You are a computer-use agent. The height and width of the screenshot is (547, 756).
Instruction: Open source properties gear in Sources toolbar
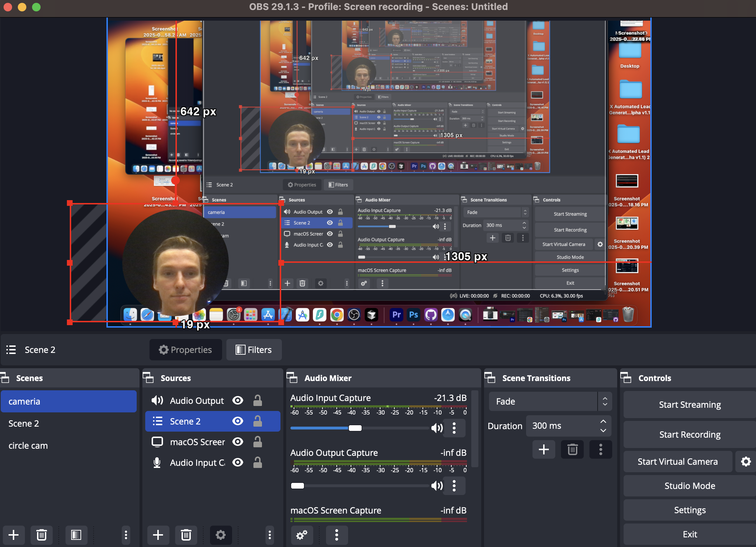click(x=221, y=535)
